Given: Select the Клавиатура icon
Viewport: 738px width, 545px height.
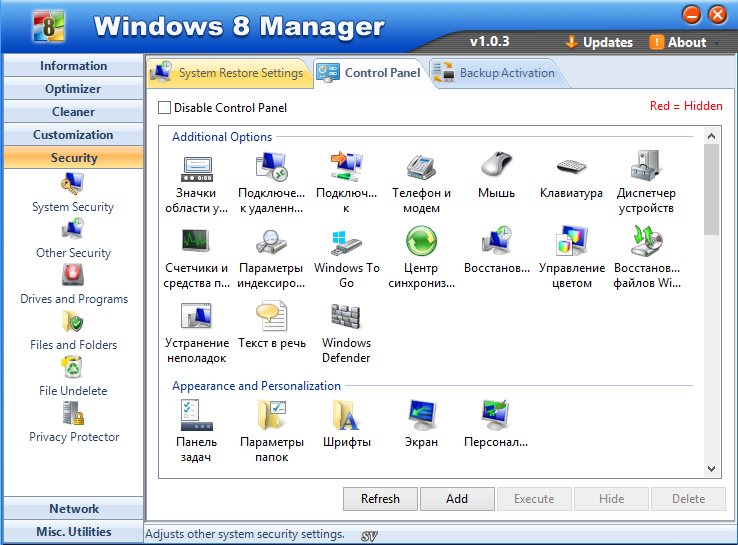Looking at the screenshot, I should 571,167.
